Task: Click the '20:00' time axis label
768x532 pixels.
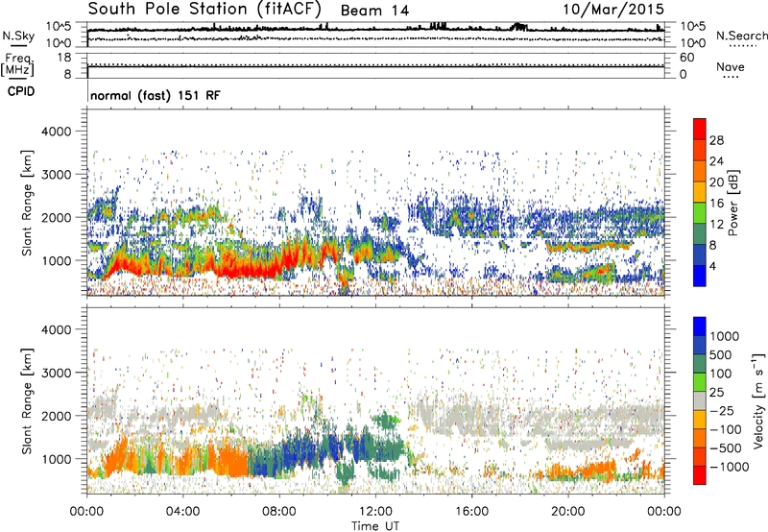Action: click(567, 512)
